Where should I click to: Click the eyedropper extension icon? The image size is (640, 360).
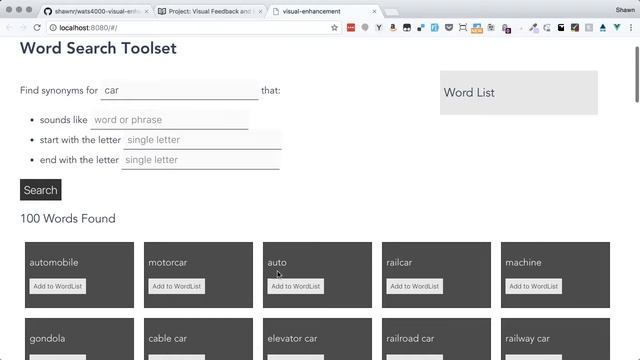click(x=533, y=28)
